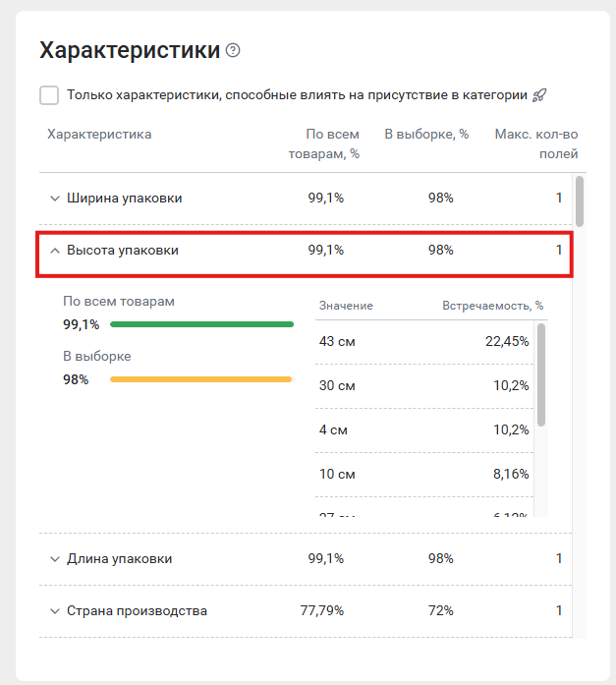Click the В выборке, % column header
Screen dimensions: 616x685
pyautogui.click(x=425, y=135)
